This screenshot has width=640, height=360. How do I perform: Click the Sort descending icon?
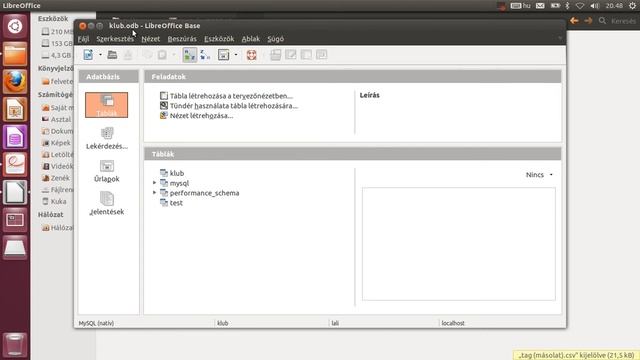tap(205, 55)
